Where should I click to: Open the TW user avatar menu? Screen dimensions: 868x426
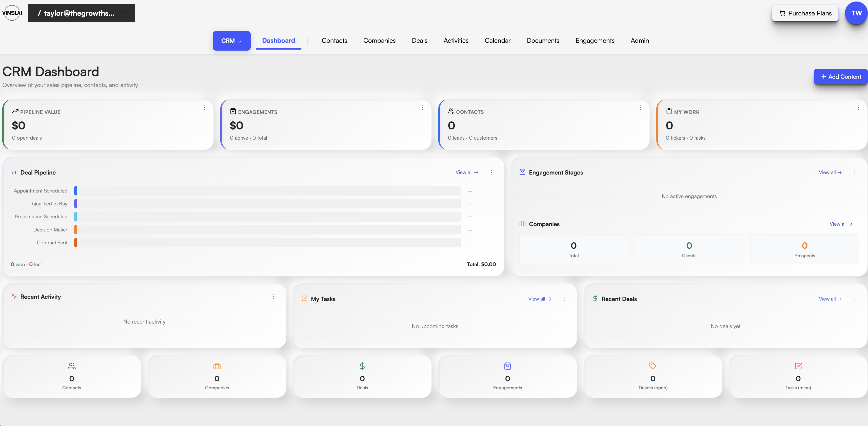[856, 13]
